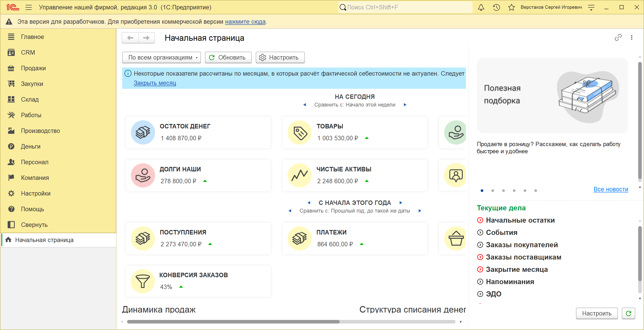644x330 pixels.
Task: Open the three-dot more menu of the page
Action: click(631, 38)
